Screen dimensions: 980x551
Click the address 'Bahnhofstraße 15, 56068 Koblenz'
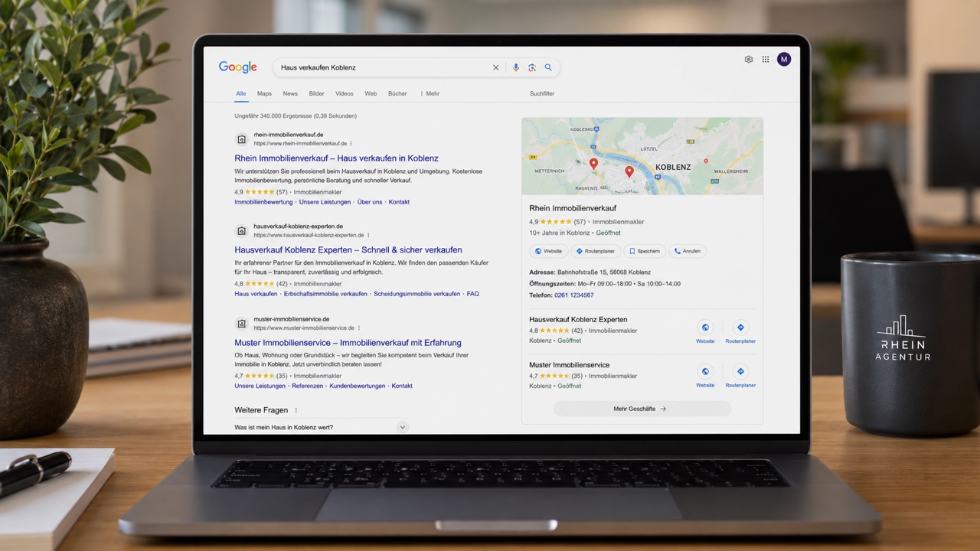[604, 272]
